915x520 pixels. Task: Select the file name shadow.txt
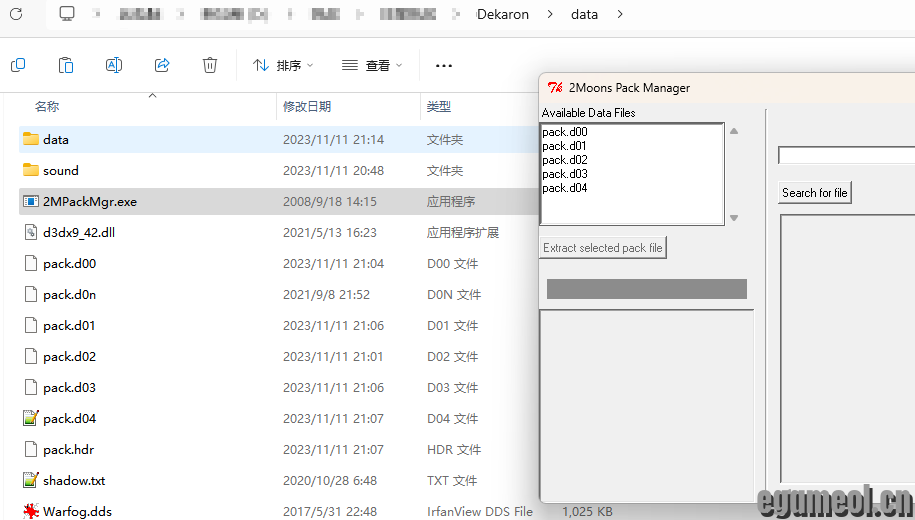pyautogui.click(x=74, y=480)
